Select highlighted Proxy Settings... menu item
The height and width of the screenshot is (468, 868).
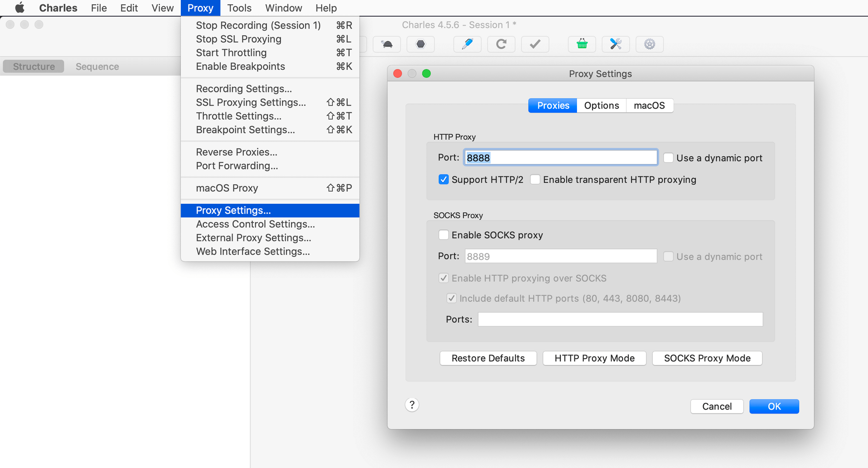pyautogui.click(x=270, y=211)
